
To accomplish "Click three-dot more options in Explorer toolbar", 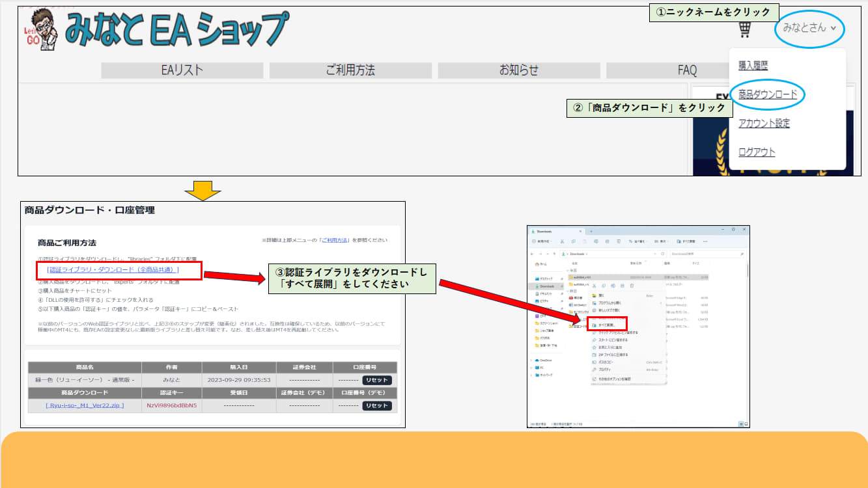I will tap(705, 241).
